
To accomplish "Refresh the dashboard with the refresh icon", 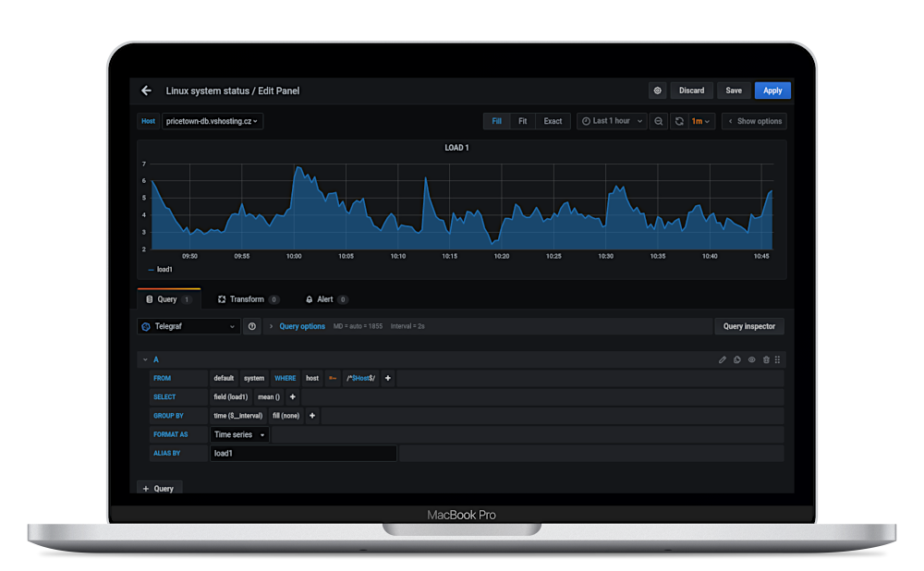I will click(x=679, y=121).
